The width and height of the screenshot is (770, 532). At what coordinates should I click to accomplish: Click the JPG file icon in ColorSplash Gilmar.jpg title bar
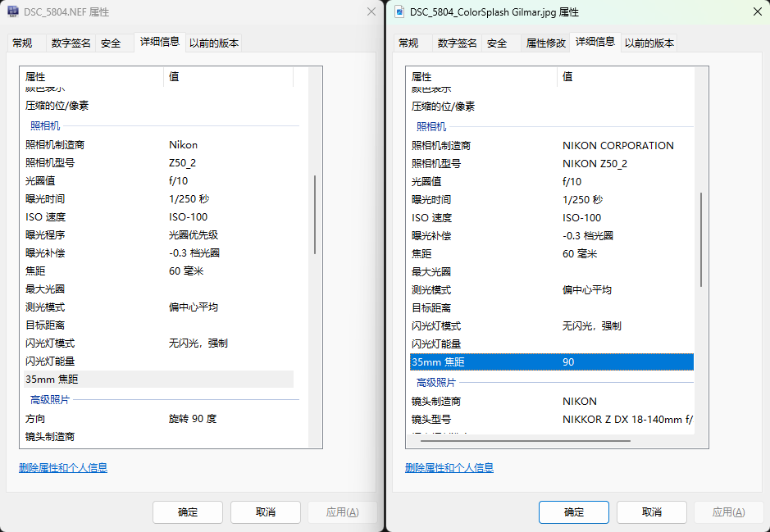click(399, 11)
